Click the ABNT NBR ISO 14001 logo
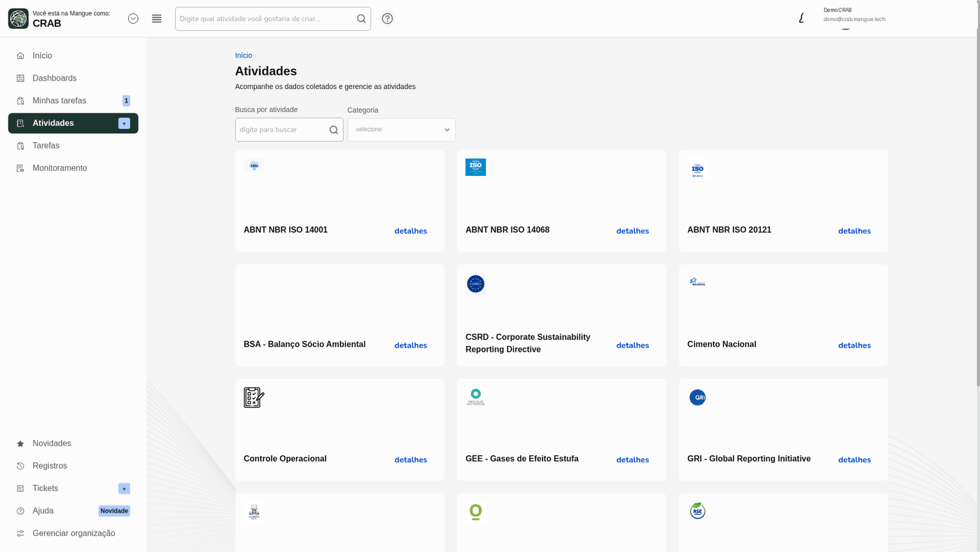This screenshot has width=980, height=552. point(254,166)
